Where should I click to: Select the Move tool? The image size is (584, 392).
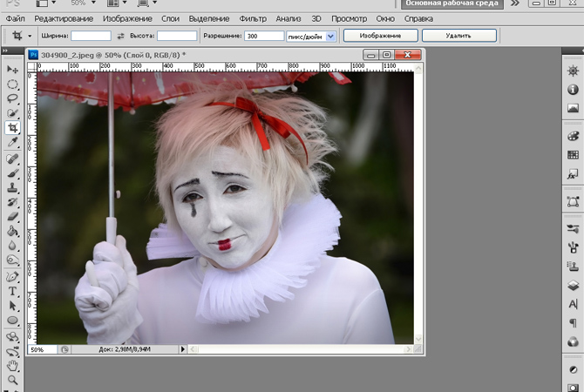pos(12,69)
